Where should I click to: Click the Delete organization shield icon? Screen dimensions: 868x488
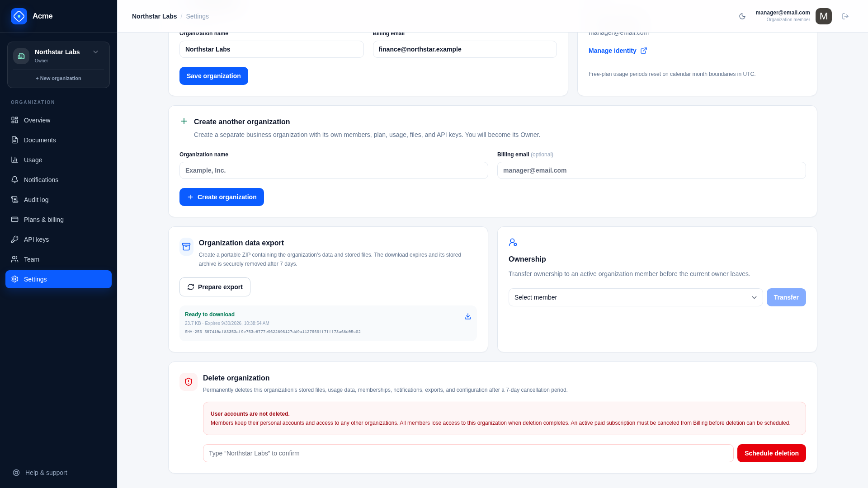coord(189,382)
